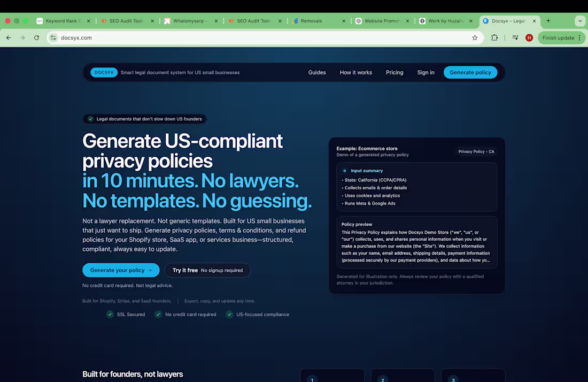This screenshot has height=382, width=588.
Task: Reload the docsyx.com page
Action: click(36, 38)
